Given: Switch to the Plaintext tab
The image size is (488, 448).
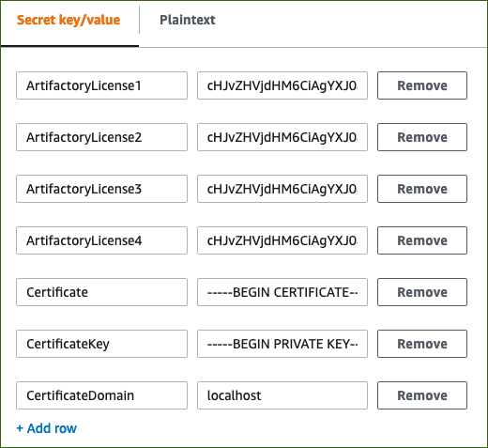Looking at the screenshot, I should (188, 20).
